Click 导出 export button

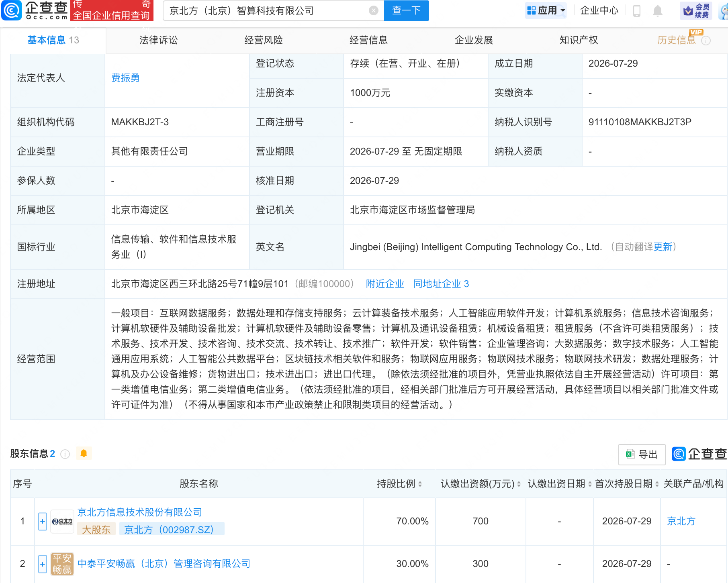[642, 455]
